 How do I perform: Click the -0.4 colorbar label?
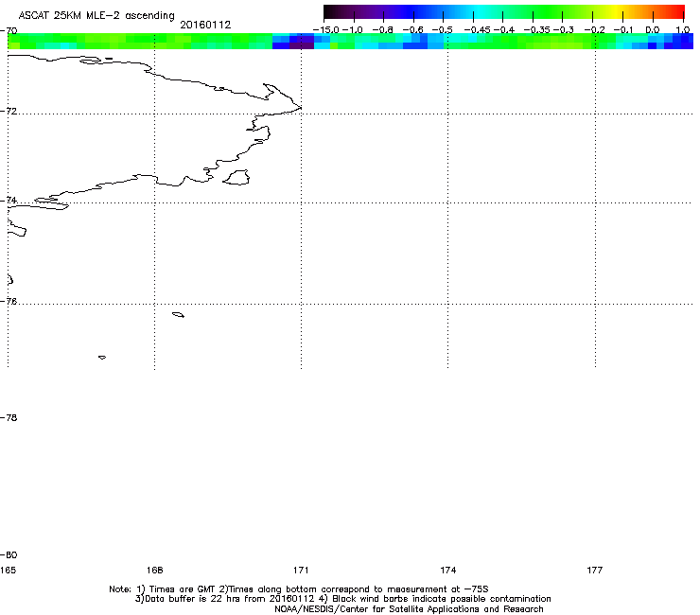pyautogui.click(x=503, y=30)
